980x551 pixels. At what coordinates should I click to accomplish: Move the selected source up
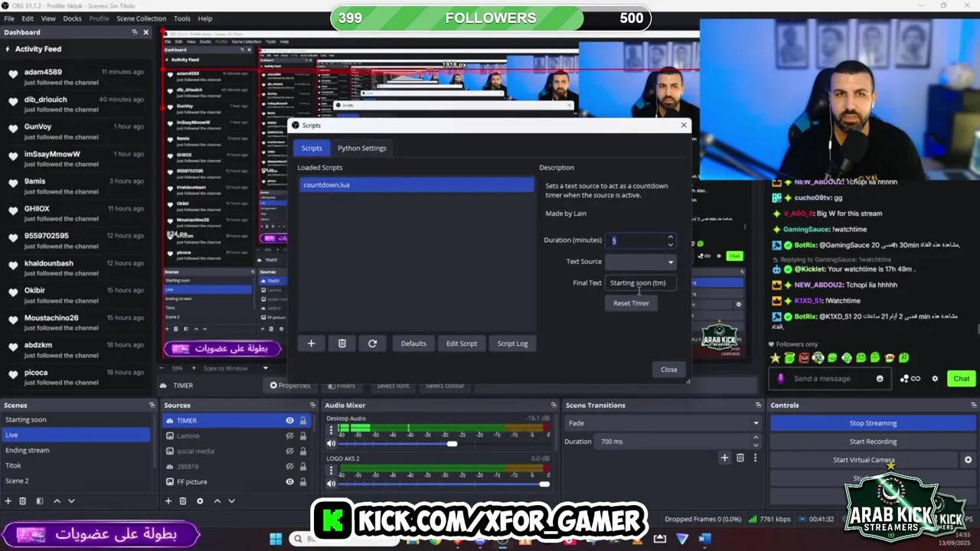217,501
